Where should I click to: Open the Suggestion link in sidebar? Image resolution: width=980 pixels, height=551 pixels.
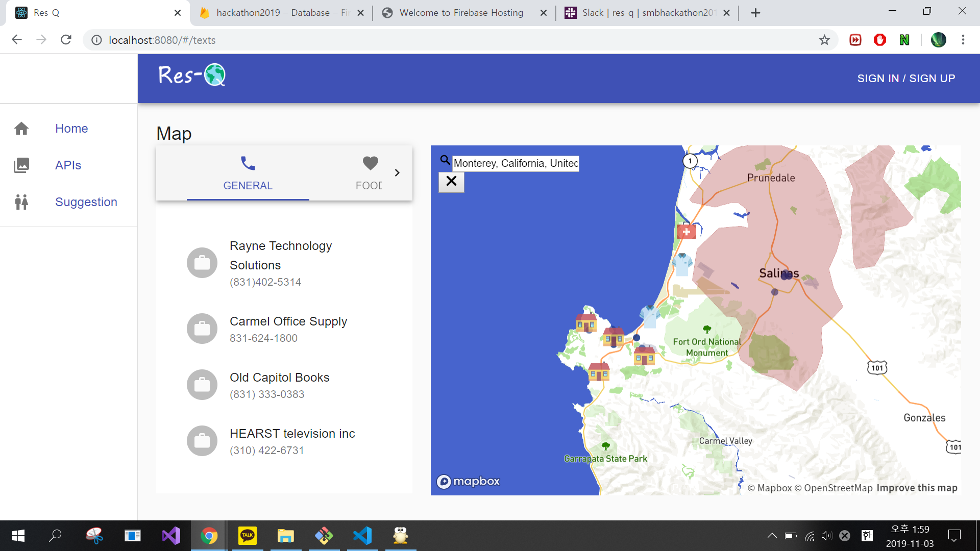[x=86, y=202]
